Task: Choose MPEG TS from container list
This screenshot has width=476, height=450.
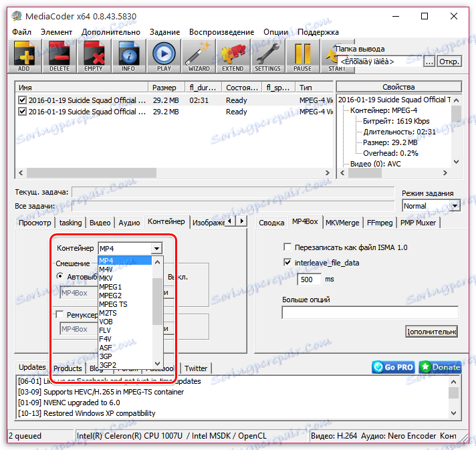Action: click(x=125, y=304)
